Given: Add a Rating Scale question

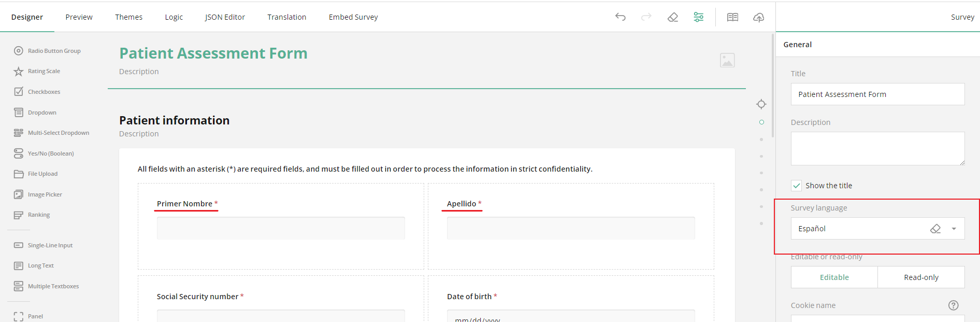Looking at the screenshot, I should pyautogui.click(x=44, y=71).
